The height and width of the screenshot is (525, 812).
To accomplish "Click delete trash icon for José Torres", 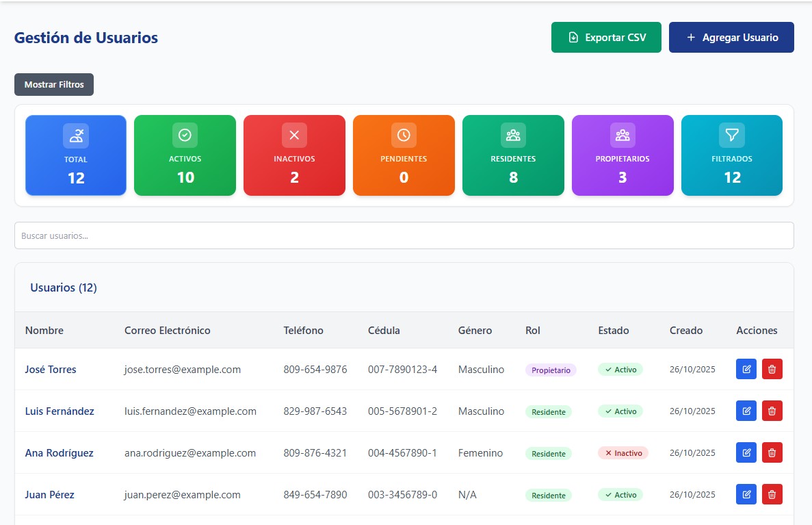I will [772, 370].
